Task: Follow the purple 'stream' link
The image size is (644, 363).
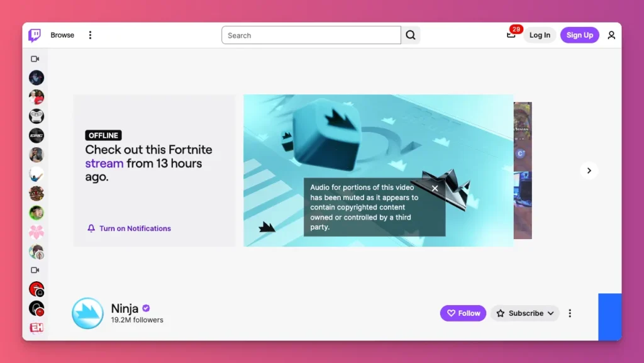Action: pos(104,164)
